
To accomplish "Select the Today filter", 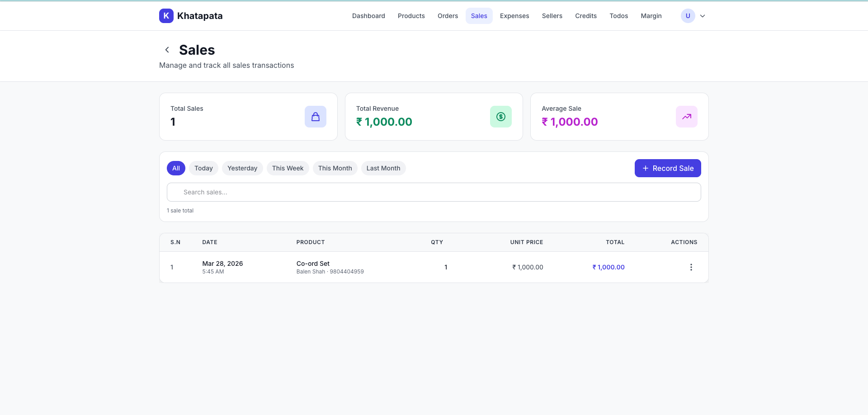I will (203, 168).
